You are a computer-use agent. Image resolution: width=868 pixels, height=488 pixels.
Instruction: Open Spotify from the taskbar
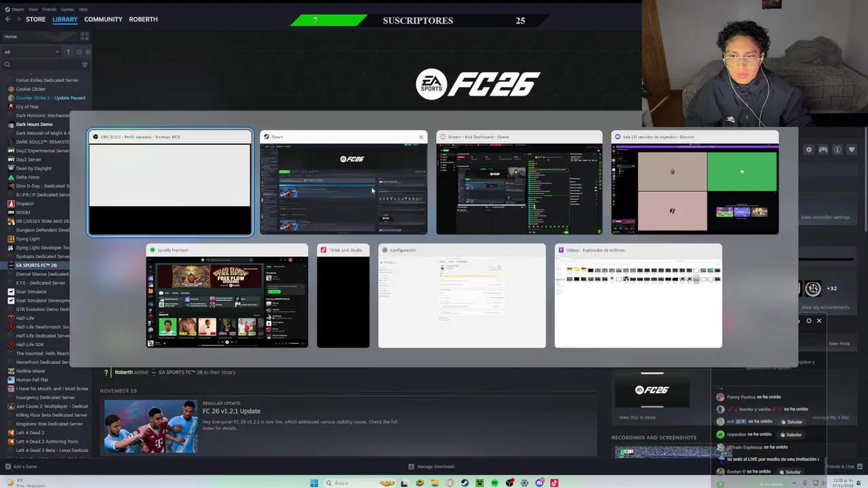coord(494,483)
